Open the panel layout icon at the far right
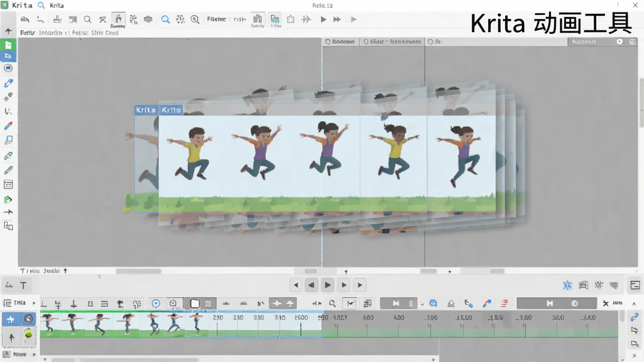 coord(635,285)
